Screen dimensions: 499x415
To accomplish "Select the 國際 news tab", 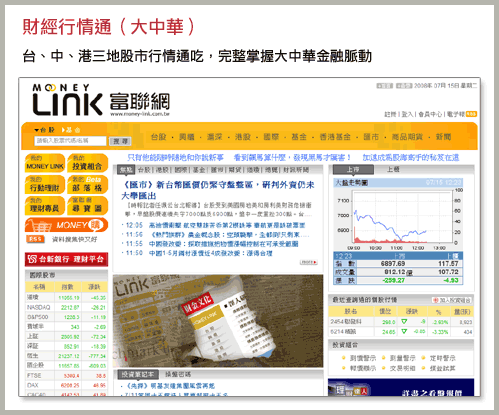I will [x=181, y=170].
